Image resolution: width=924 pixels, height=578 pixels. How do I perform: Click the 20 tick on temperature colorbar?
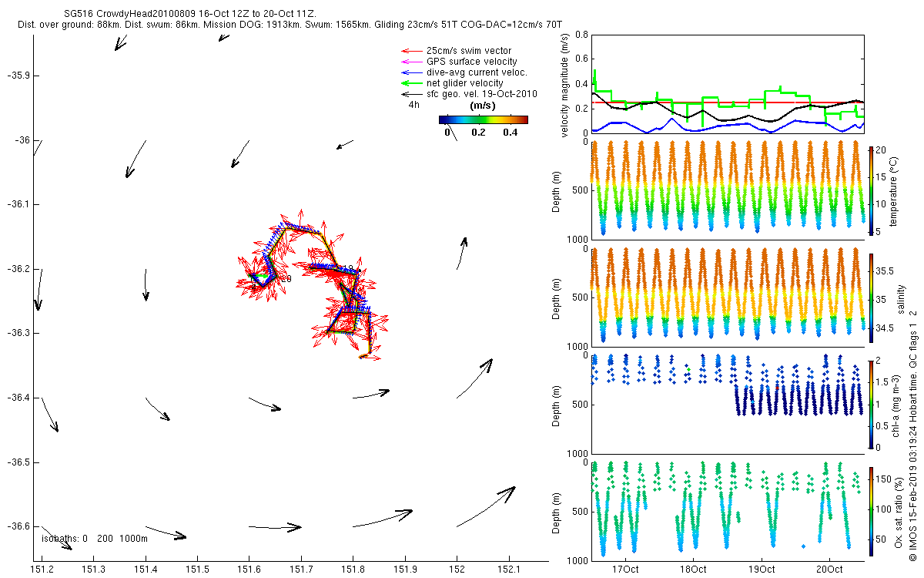pos(881,150)
